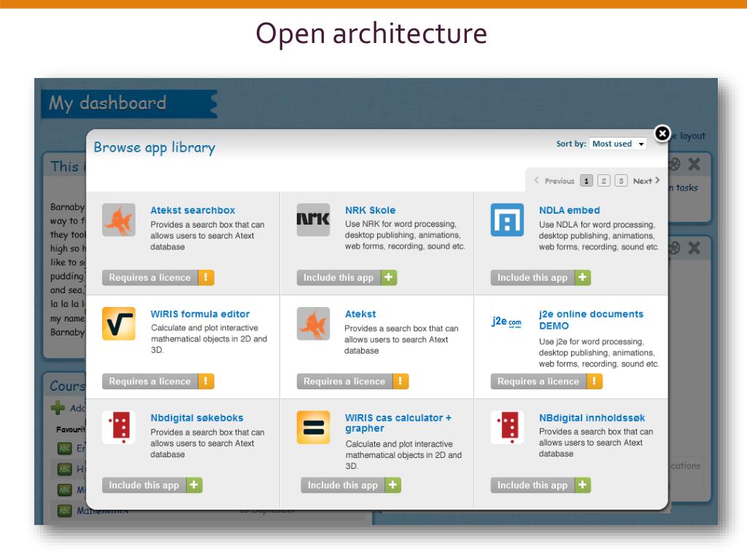Click Previous in app library pagination

pos(554,181)
